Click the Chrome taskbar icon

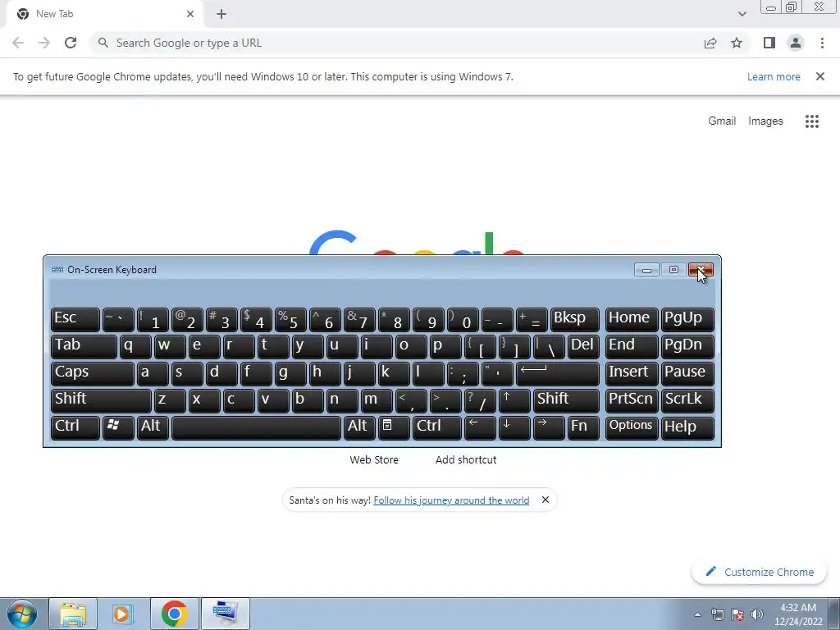[174, 614]
